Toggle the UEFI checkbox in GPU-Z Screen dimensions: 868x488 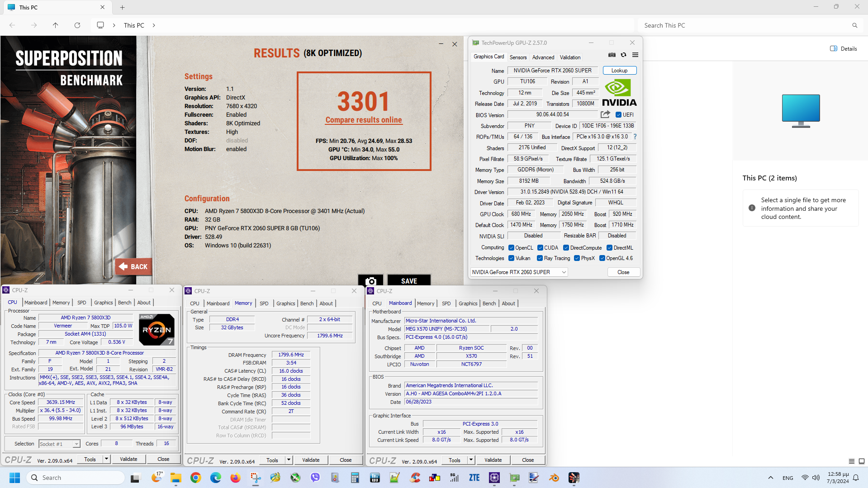pyautogui.click(x=618, y=115)
